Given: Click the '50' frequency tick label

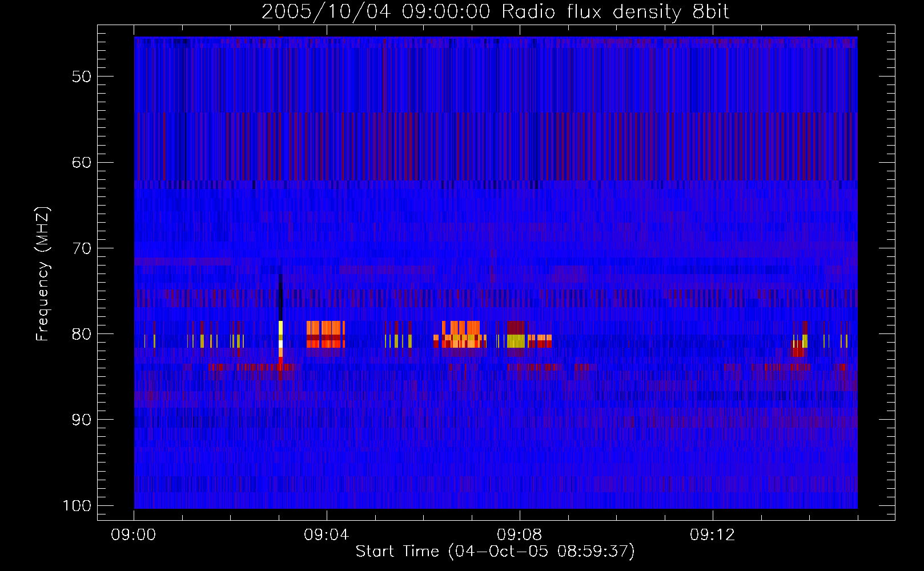Looking at the screenshot, I should 82,77.
